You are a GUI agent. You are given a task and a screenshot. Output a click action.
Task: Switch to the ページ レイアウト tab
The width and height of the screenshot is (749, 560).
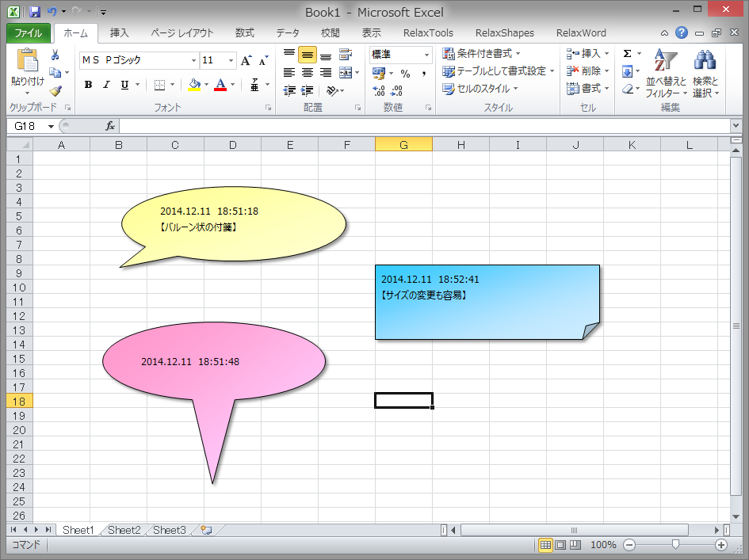(x=182, y=33)
